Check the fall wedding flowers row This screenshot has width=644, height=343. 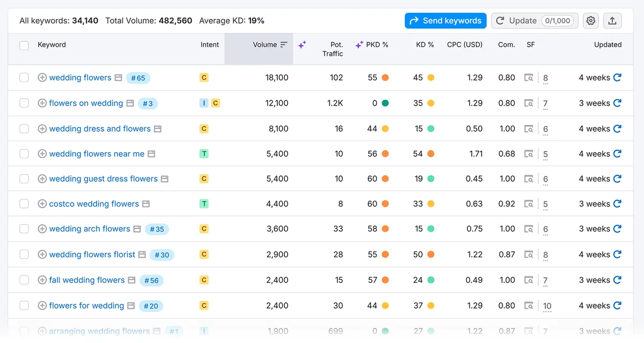24,280
